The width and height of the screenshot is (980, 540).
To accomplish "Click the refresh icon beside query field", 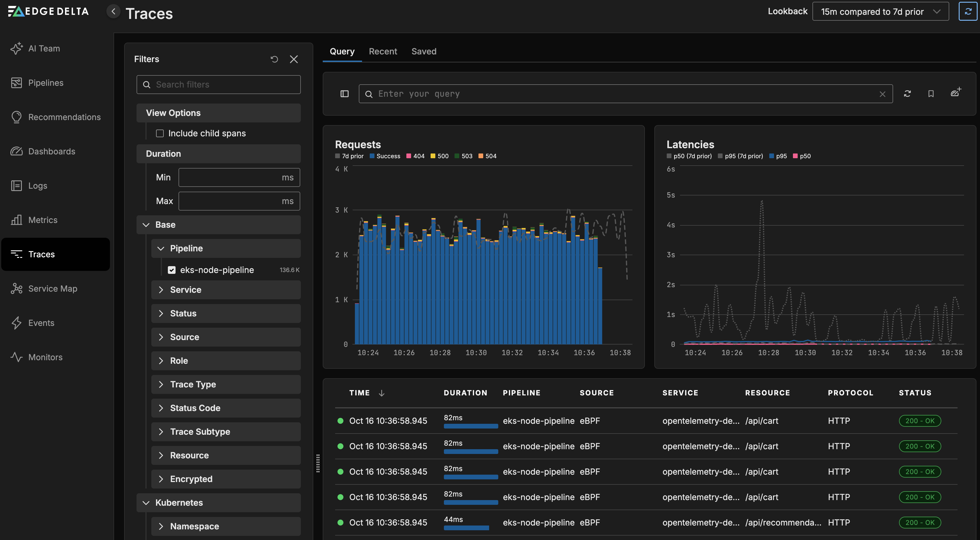I will point(907,94).
